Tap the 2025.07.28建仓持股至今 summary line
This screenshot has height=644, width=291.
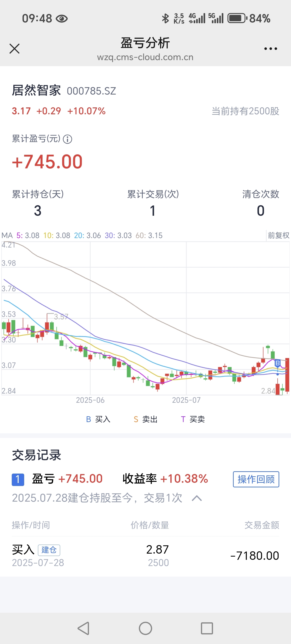tap(97, 498)
